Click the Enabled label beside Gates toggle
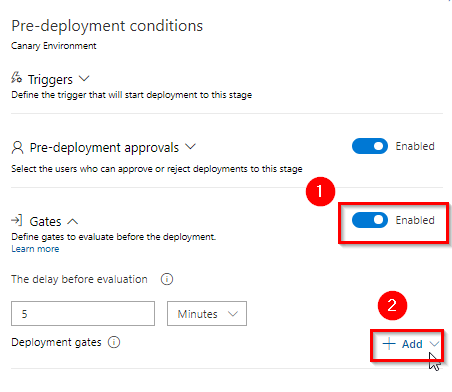 pyautogui.click(x=415, y=220)
